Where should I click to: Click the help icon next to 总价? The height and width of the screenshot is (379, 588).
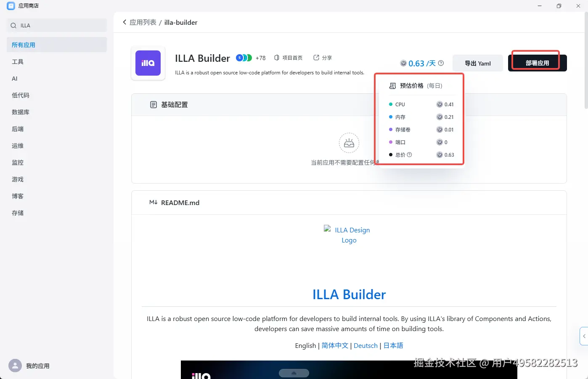tap(409, 155)
